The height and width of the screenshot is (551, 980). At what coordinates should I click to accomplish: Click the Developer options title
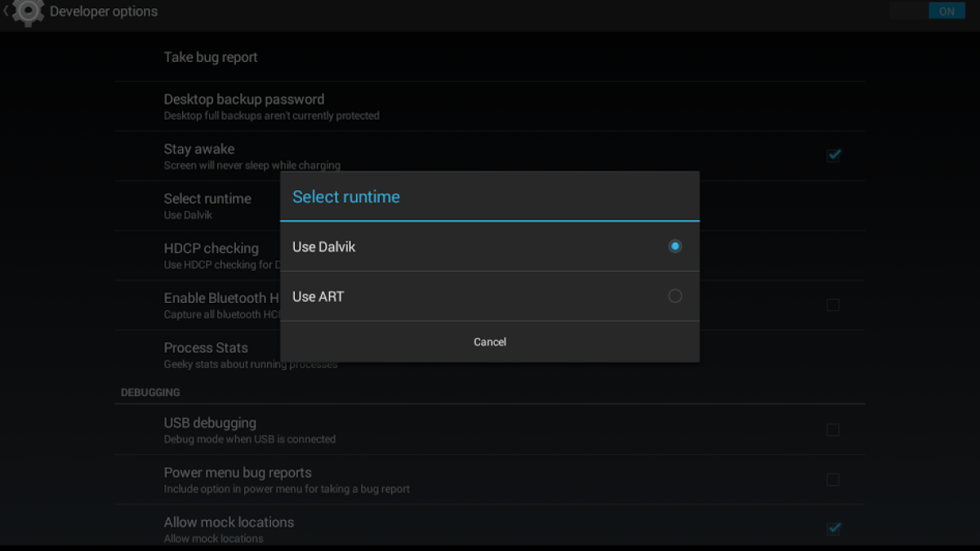click(104, 12)
